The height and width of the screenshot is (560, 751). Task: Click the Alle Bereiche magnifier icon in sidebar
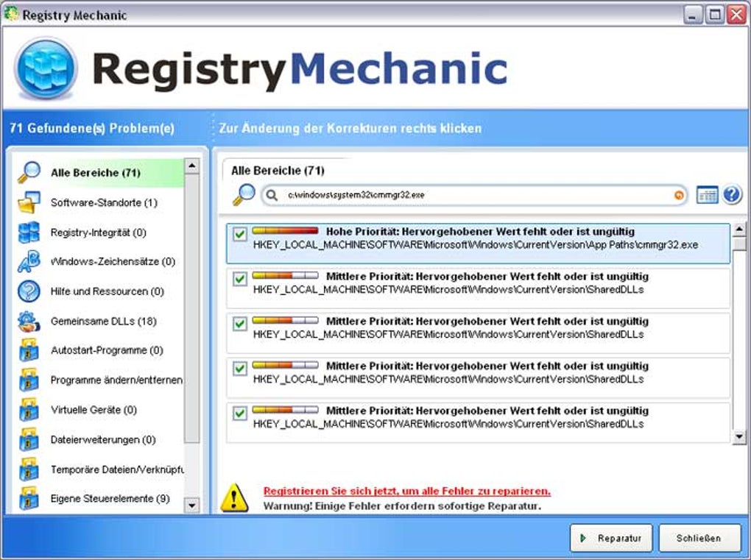[x=29, y=172]
